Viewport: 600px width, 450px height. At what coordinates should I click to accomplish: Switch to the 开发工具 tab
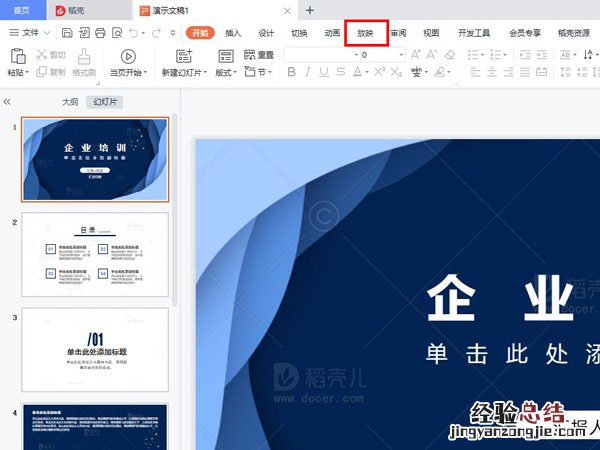(474, 33)
